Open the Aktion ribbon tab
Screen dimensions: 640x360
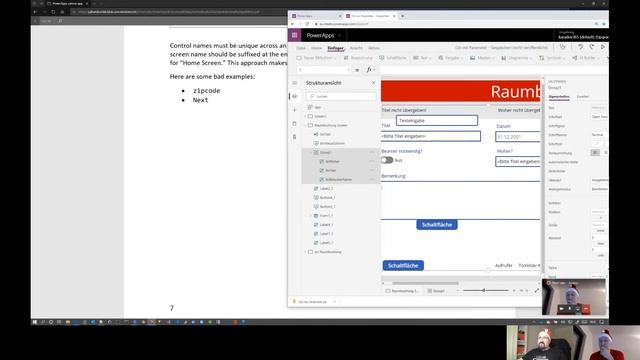click(374, 48)
